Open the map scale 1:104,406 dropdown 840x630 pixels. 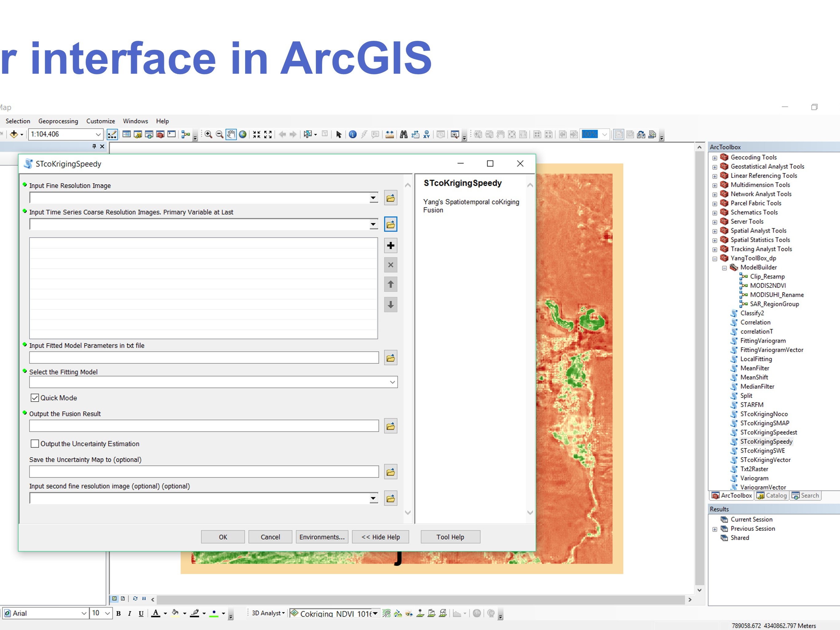[x=98, y=134]
